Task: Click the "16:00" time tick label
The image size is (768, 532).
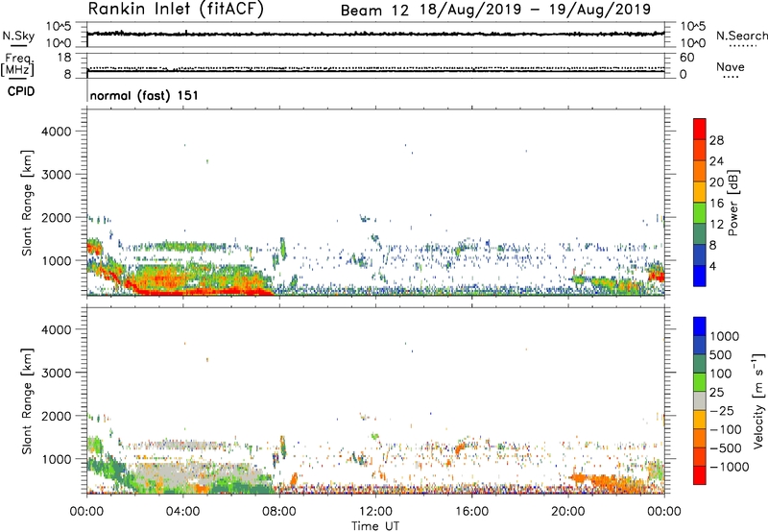Action: (471, 512)
